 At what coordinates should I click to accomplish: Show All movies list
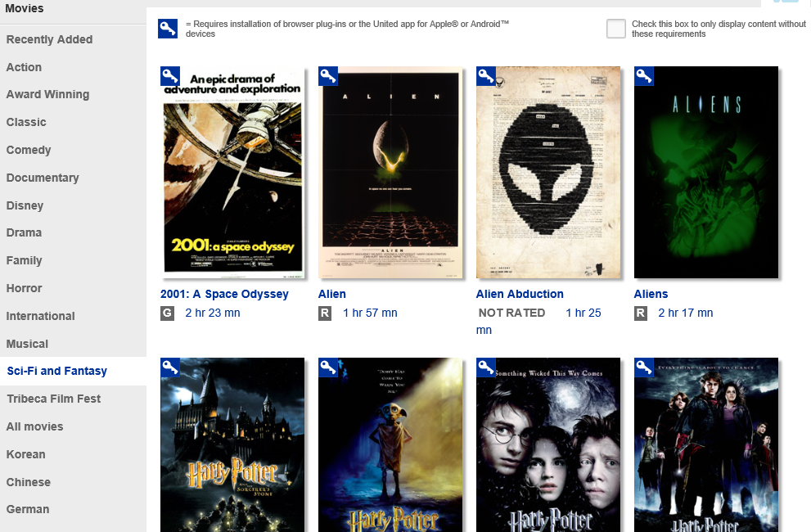coord(34,426)
